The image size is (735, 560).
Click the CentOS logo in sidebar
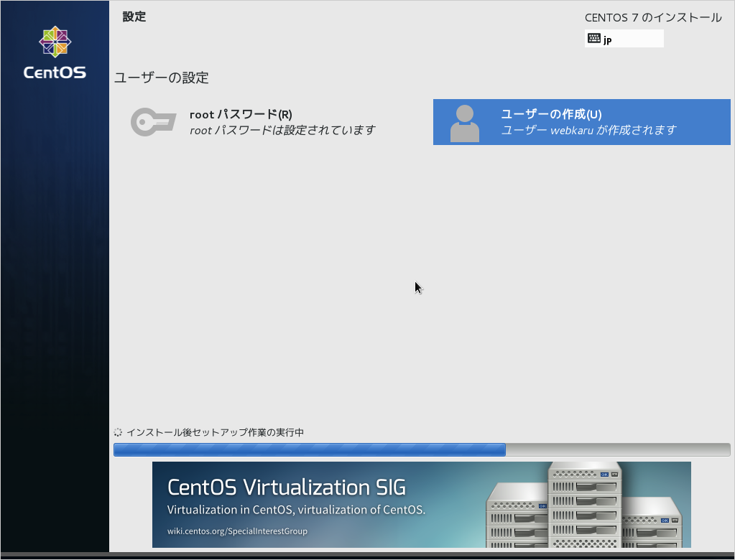tap(55, 42)
